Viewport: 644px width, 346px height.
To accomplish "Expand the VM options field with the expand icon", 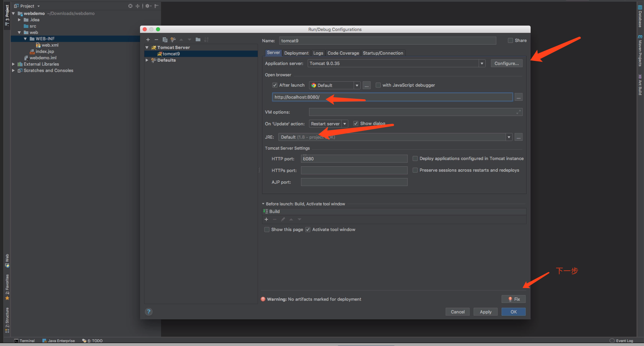I will [x=519, y=112].
